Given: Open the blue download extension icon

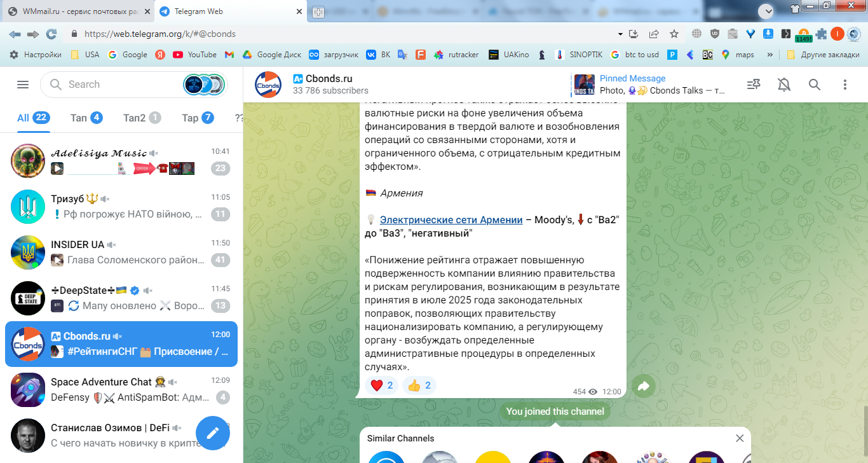Looking at the screenshot, I should (768, 34).
